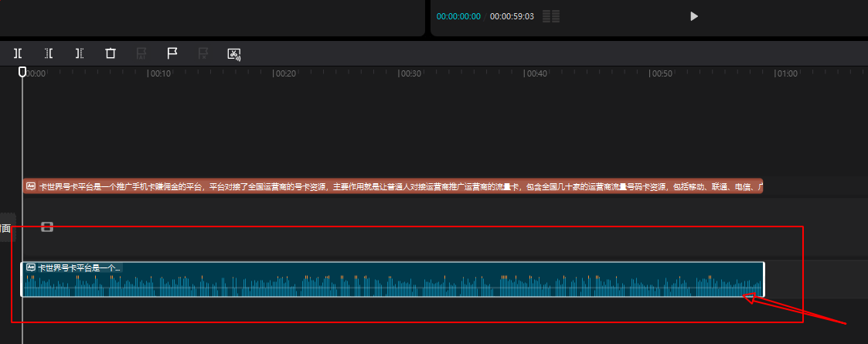Trim clip left of playhead
The height and width of the screenshot is (344, 868).
pos(49,54)
